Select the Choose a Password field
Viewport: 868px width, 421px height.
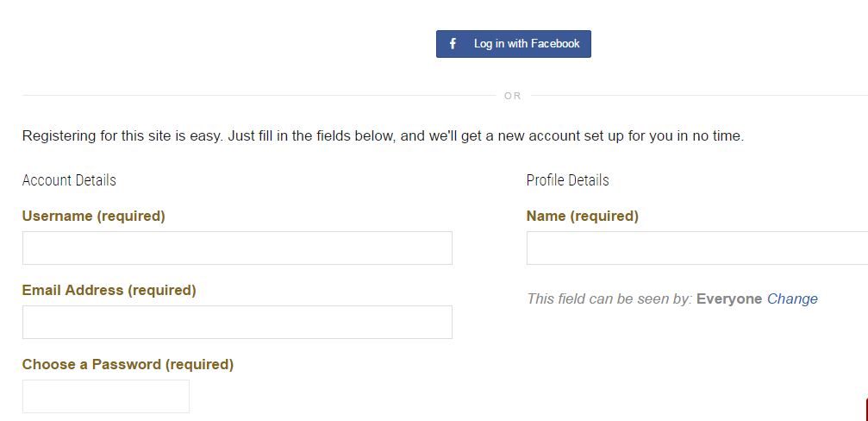coord(106,396)
